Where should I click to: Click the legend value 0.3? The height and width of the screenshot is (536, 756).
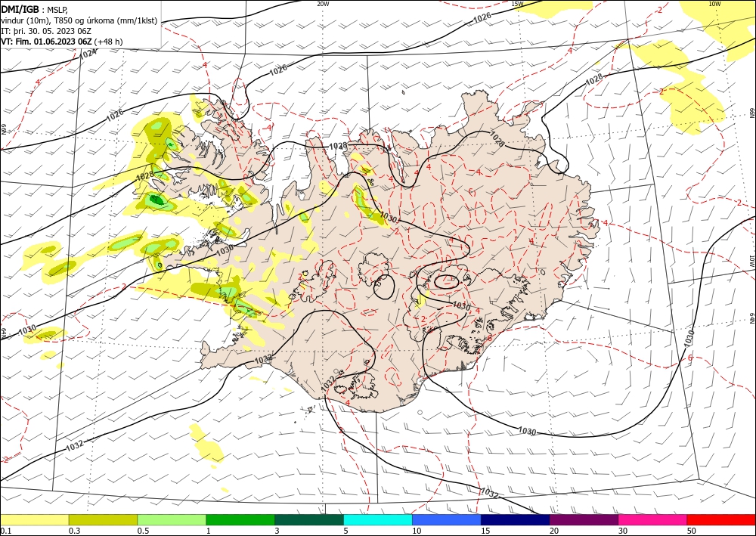(x=74, y=531)
